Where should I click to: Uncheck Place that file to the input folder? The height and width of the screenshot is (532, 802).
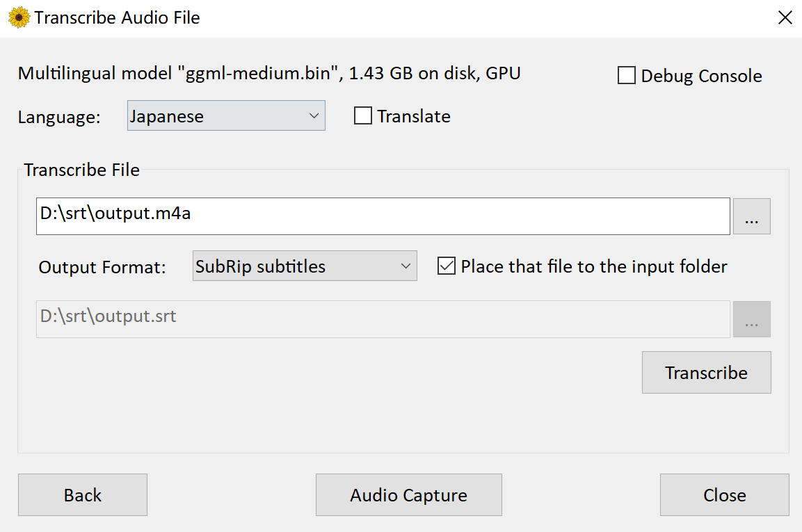[x=447, y=266]
